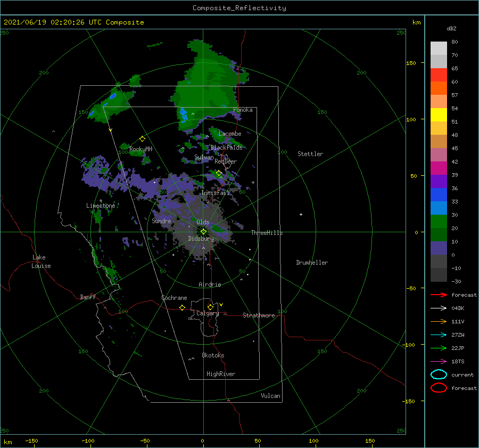
Task: Click the Didsbury city label
Action: click(x=201, y=239)
